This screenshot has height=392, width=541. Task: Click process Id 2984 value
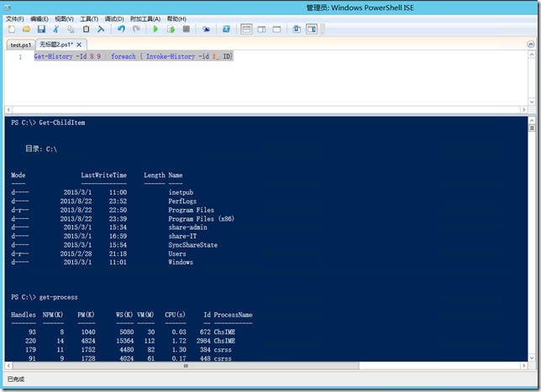(x=203, y=341)
